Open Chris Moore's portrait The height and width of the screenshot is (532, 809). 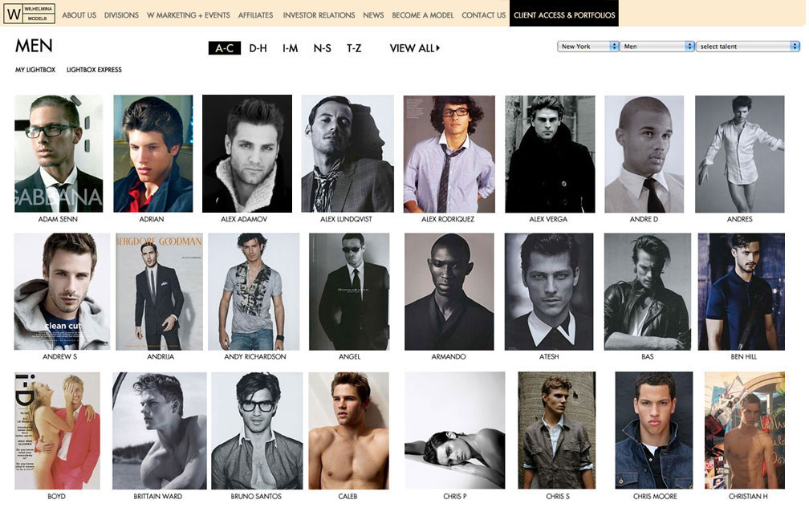point(653,430)
